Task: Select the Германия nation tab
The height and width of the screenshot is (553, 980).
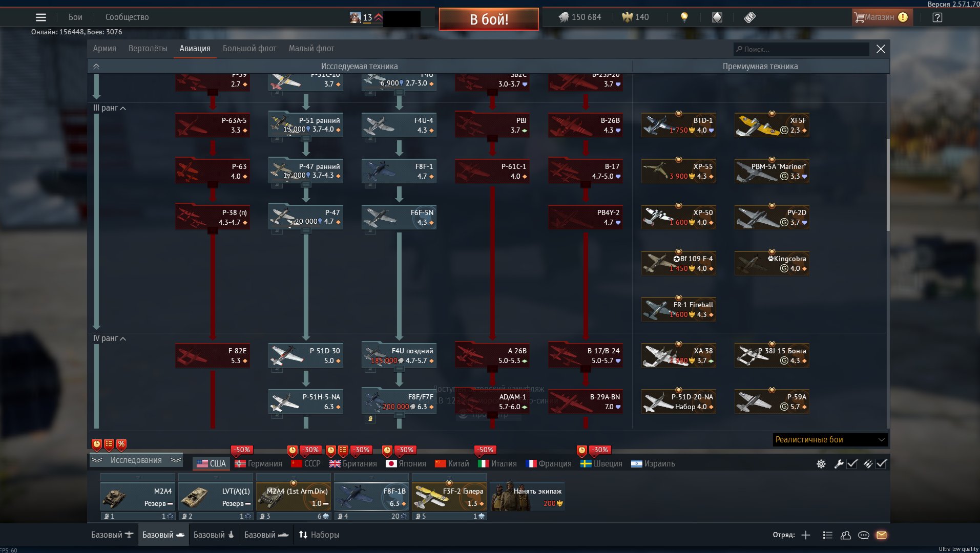Action: tap(259, 464)
